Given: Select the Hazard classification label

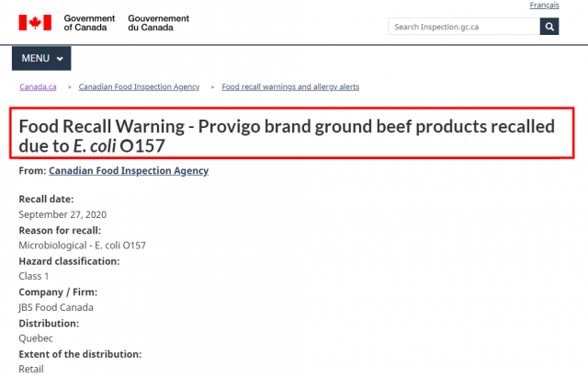Looking at the screenshot, I should click(69, 261).
